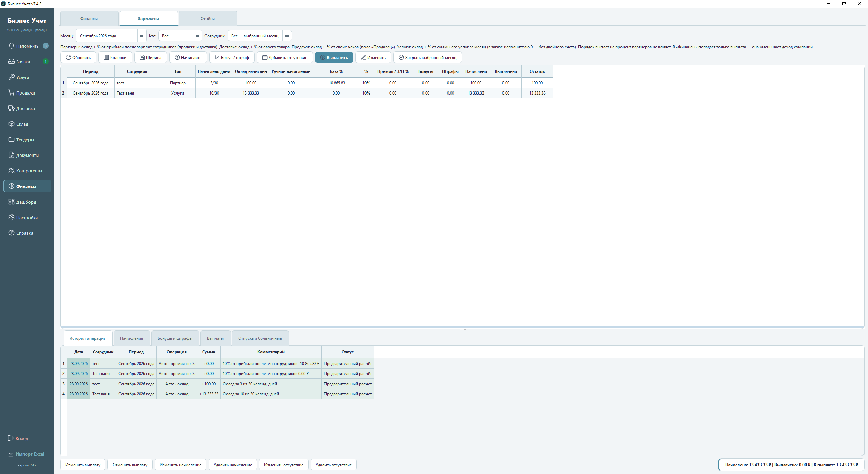Open the Сотрудник selection dropdown

(x=287, y=36)
